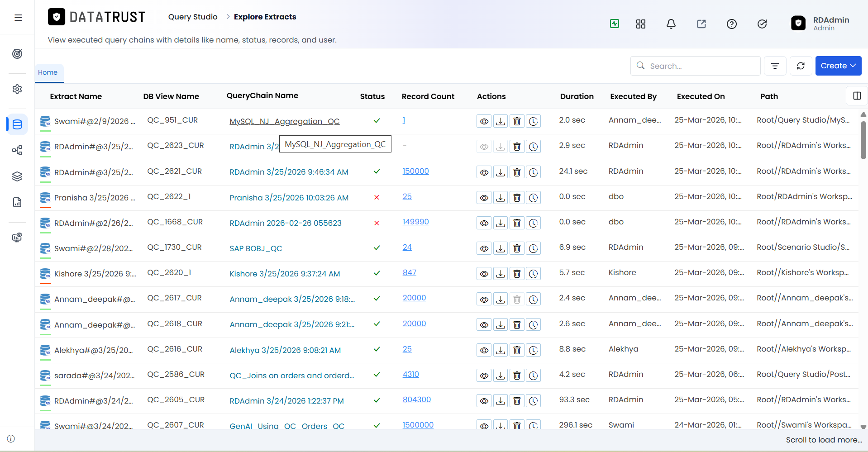868x452 pixels.
Task: Go to Query Studio breadcrumb
Action: coord(193,17)
